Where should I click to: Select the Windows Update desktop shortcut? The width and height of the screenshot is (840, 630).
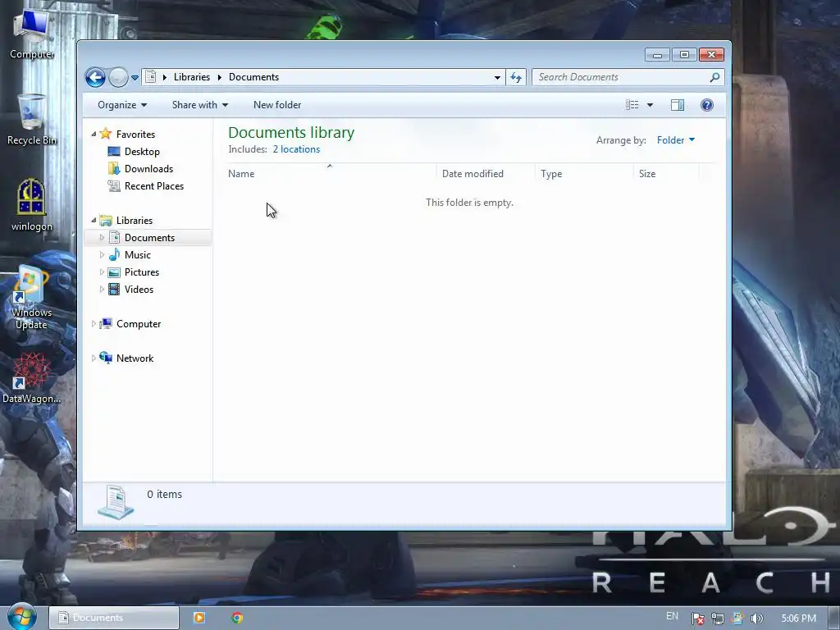(32, 298)
